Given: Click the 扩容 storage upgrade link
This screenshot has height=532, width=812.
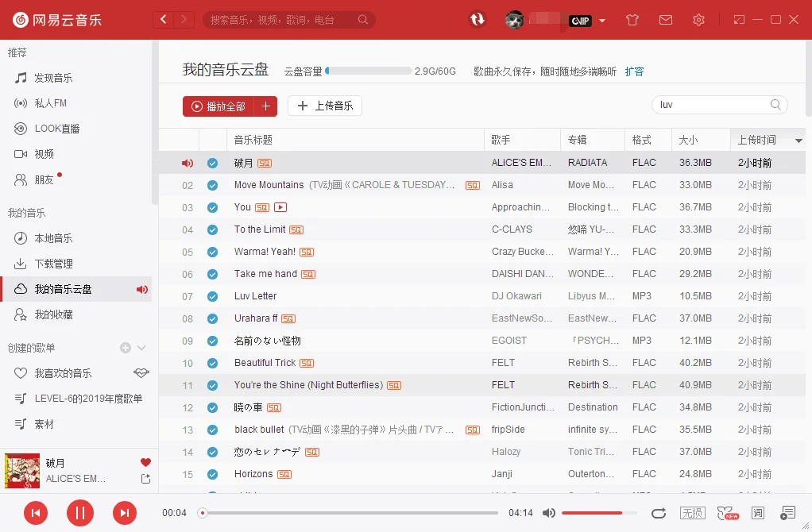Looking at the screenshot, I should click(634, 71).
